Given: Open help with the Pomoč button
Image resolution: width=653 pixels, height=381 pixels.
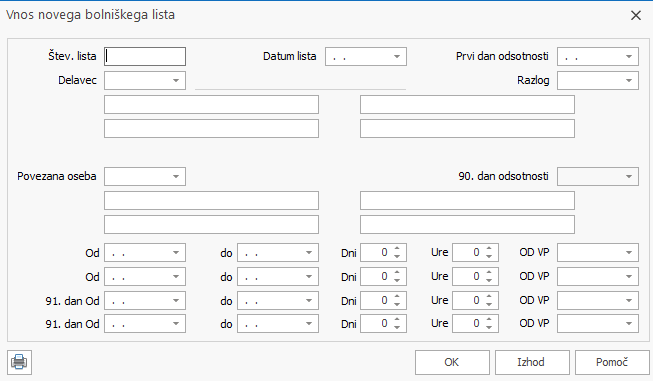Looking at the screenshot, I should 612,362.
